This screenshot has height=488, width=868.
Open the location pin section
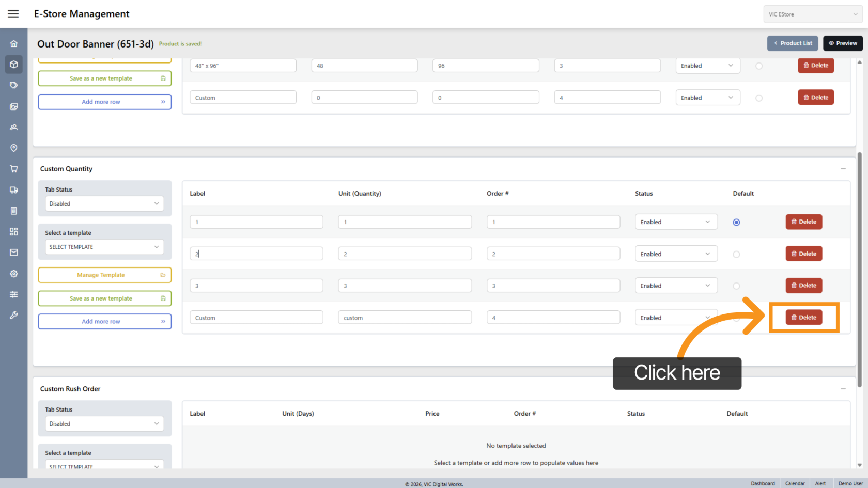click(x=14, y=148)
